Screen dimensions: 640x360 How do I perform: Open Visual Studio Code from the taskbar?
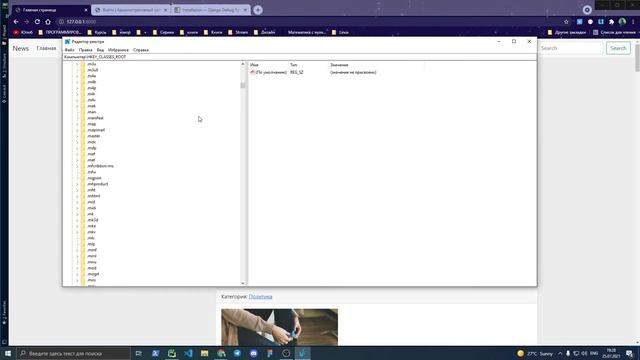[188, 353]
